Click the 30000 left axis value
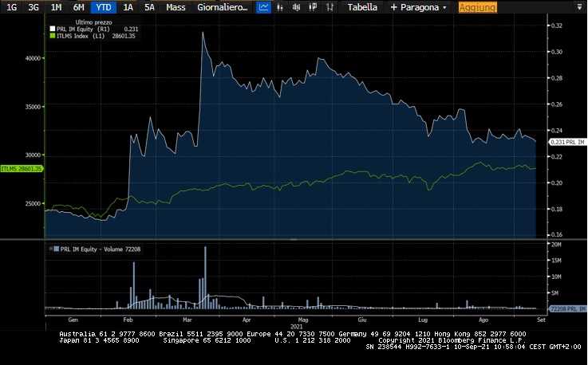The width and height of the screenshot is (588, 365). point(33,155)
